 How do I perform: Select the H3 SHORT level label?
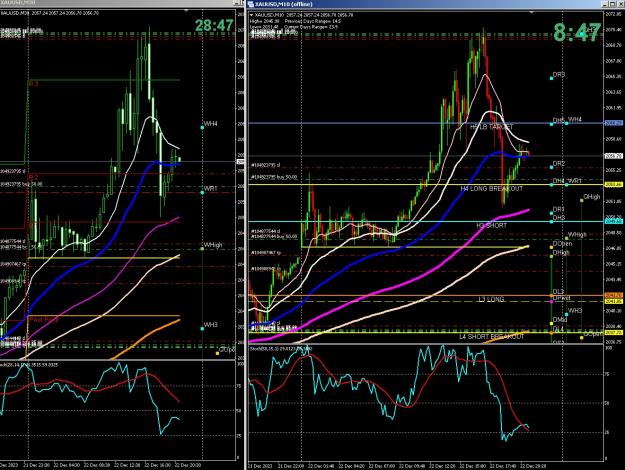(x=491, y=226)
